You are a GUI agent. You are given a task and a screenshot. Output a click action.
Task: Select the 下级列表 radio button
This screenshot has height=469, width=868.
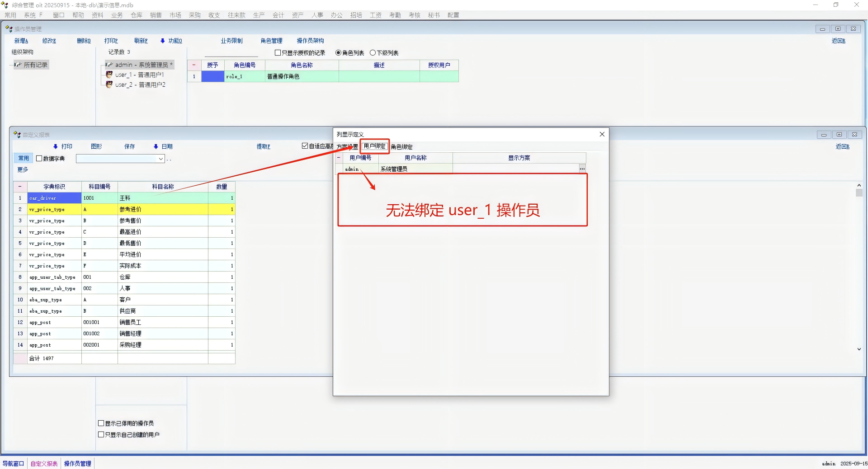point(373,53)
